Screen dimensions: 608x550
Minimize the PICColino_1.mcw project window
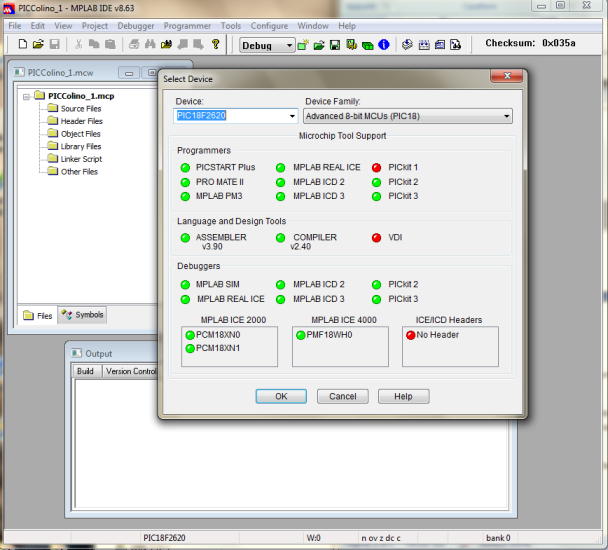point(129,73)
